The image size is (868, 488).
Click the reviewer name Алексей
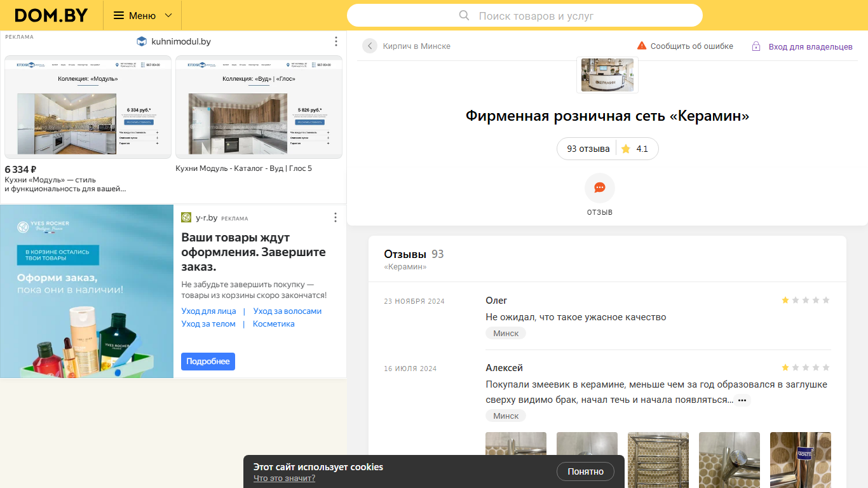(x=504, y=368)
